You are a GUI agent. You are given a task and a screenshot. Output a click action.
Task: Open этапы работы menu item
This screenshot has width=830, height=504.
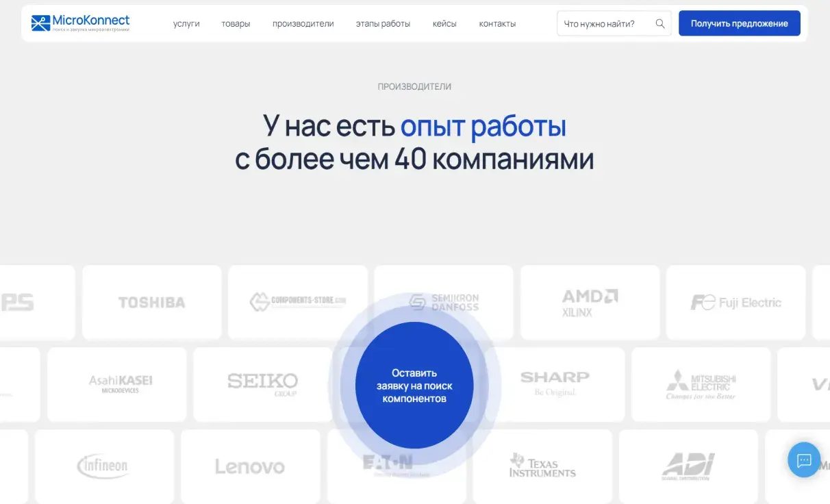(x=383, y=23)
